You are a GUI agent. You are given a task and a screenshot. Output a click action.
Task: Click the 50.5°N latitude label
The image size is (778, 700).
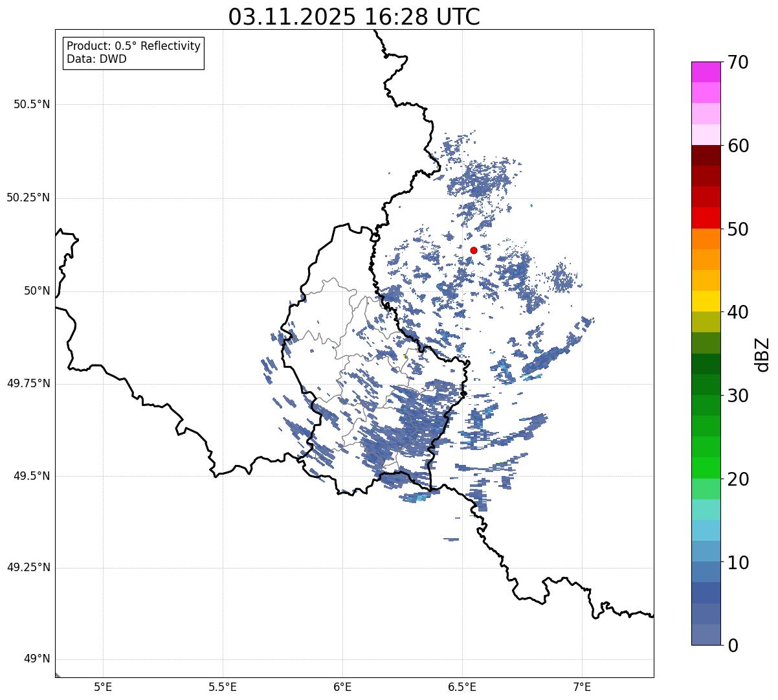pos(32,105)
